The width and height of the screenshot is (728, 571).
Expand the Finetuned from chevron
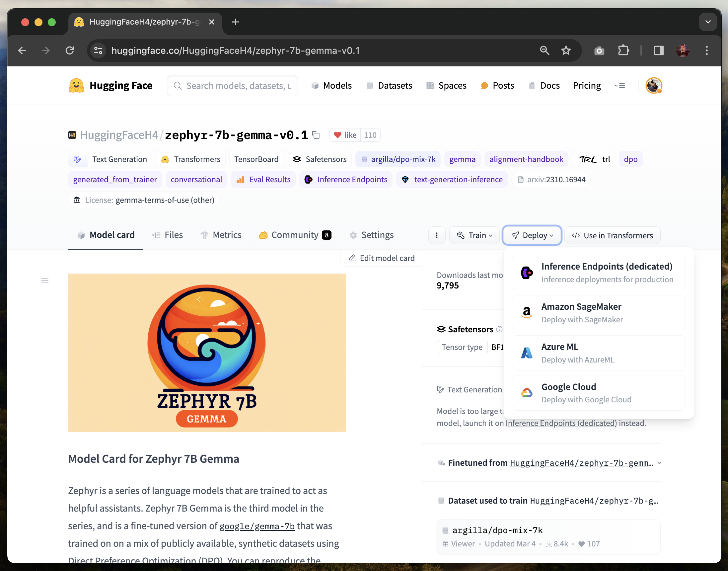pyautogui.click(x=659, y=463)
